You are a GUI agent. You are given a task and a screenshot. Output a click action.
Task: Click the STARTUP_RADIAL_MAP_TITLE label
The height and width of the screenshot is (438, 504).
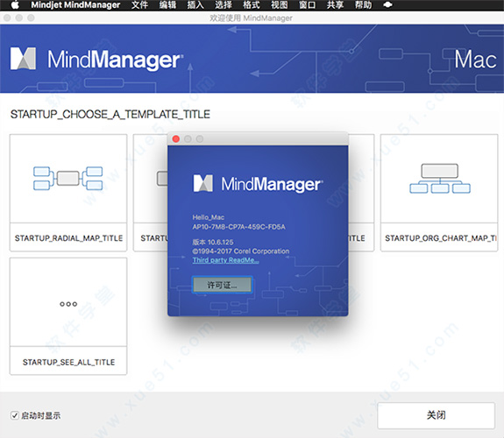coord(68,238)
